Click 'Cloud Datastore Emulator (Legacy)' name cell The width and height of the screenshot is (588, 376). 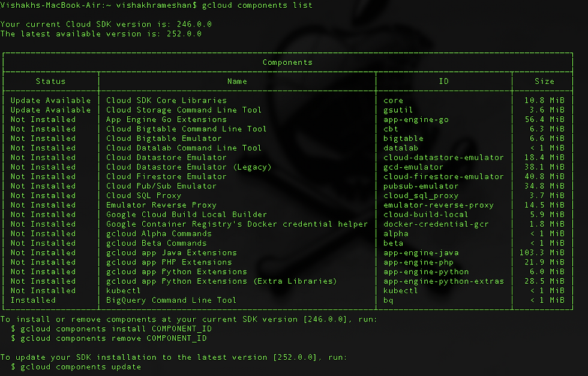coord(188,167)
